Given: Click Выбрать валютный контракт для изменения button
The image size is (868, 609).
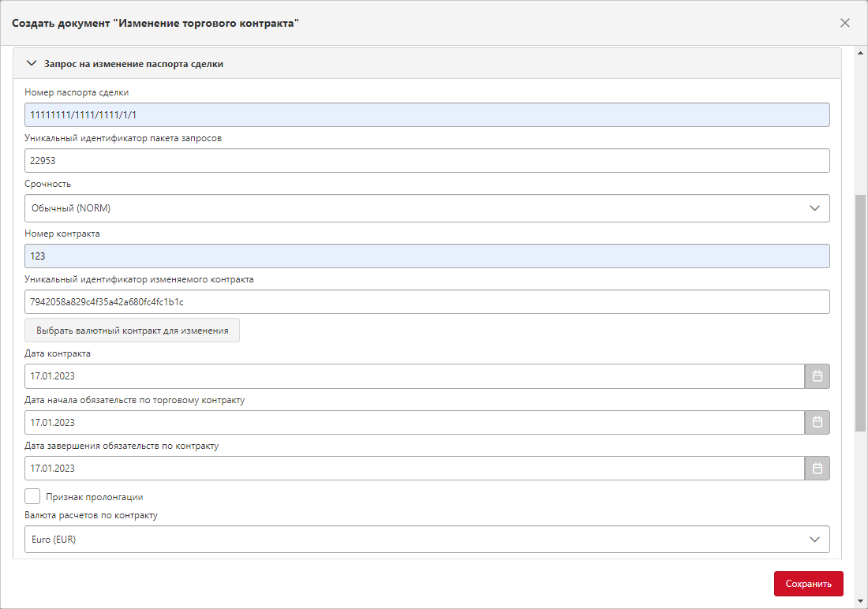Looking at the screenshot, I should pyautogui.click(x=133, y=331).
